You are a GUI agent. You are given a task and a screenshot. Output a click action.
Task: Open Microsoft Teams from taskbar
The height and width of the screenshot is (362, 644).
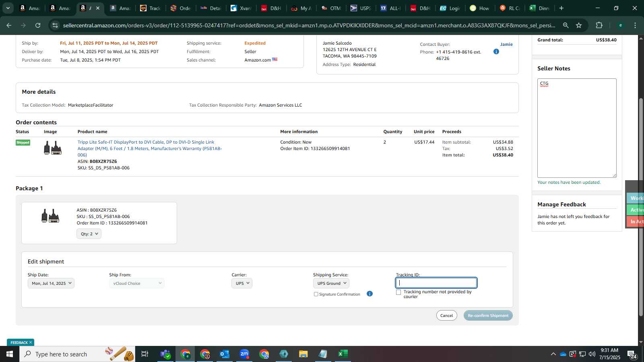point(165,354)
